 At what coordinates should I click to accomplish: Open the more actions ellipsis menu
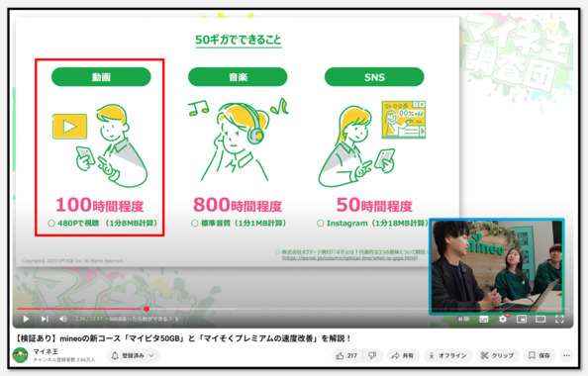click(566, 356)
